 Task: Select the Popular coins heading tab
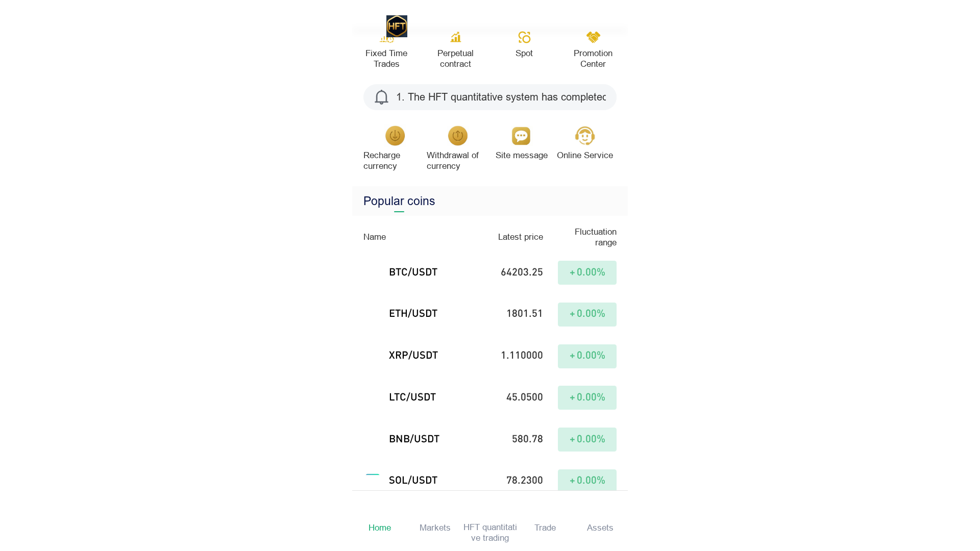(399, 201)
